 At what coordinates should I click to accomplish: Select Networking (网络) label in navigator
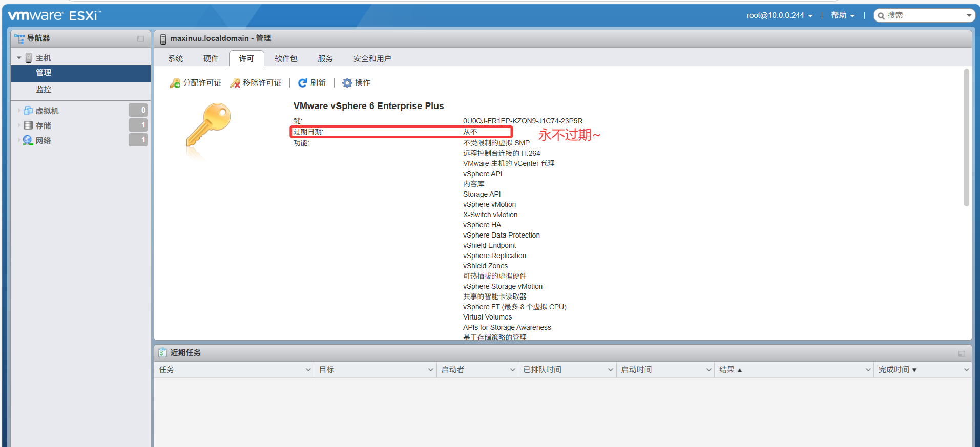(x=44, y=141)
